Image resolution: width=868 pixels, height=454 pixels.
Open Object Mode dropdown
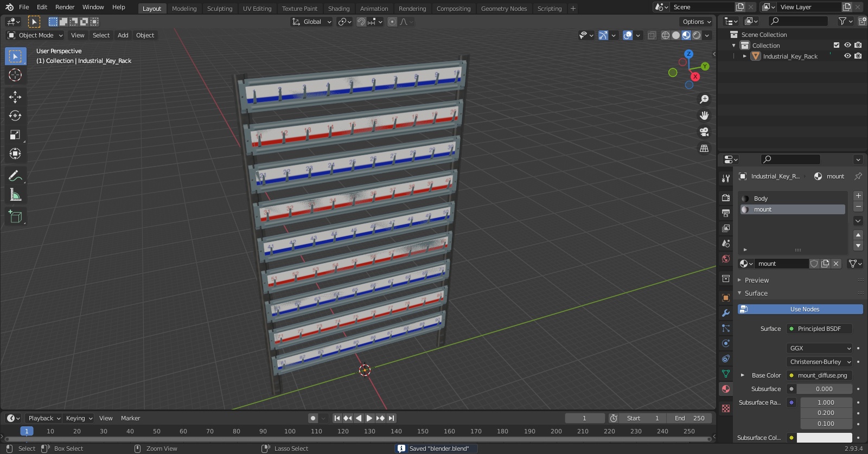coord(35,35)
